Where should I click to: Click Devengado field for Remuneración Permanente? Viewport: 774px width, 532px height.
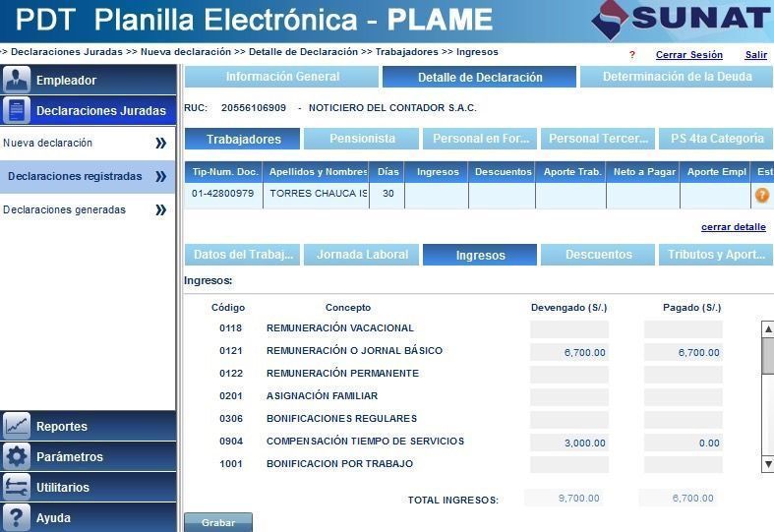[569, 375]
